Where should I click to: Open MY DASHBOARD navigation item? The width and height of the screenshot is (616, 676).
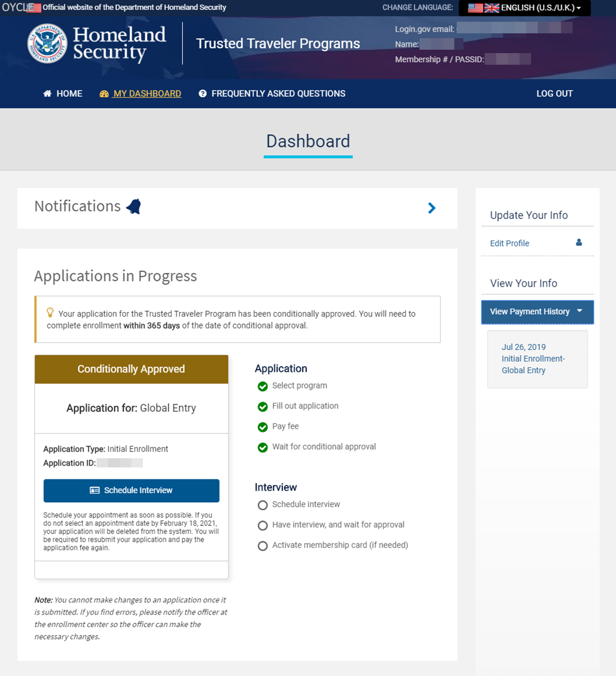click(x=140, y=94)
